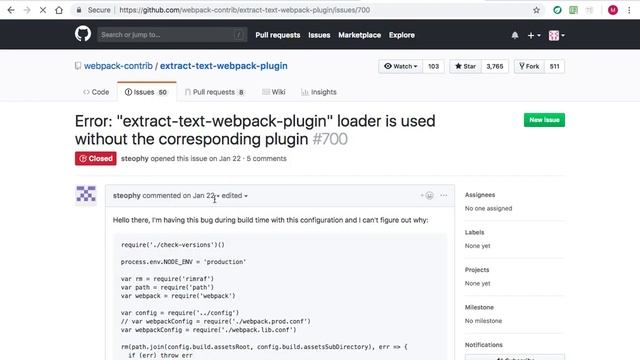Image resolution: width=640 pixels, height=360 pixels.
Task: Click the issue number #700
Action: pos(330,139)
